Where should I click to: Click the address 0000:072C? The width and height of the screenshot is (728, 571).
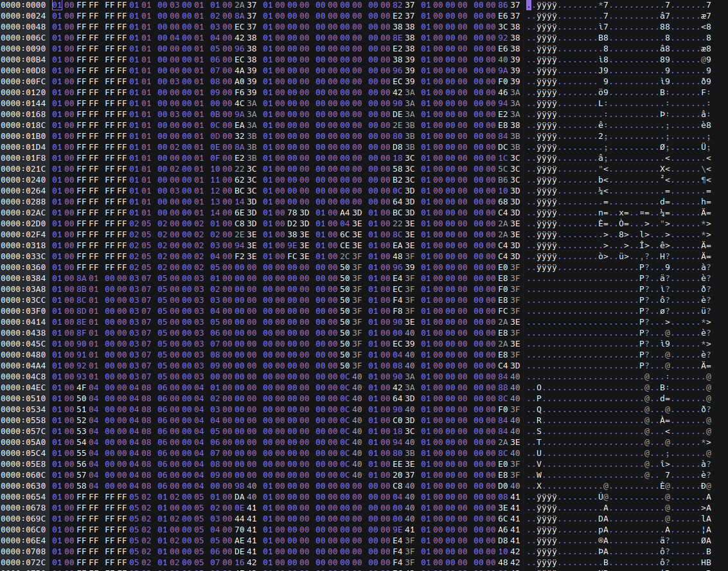[x=23, y=563]
